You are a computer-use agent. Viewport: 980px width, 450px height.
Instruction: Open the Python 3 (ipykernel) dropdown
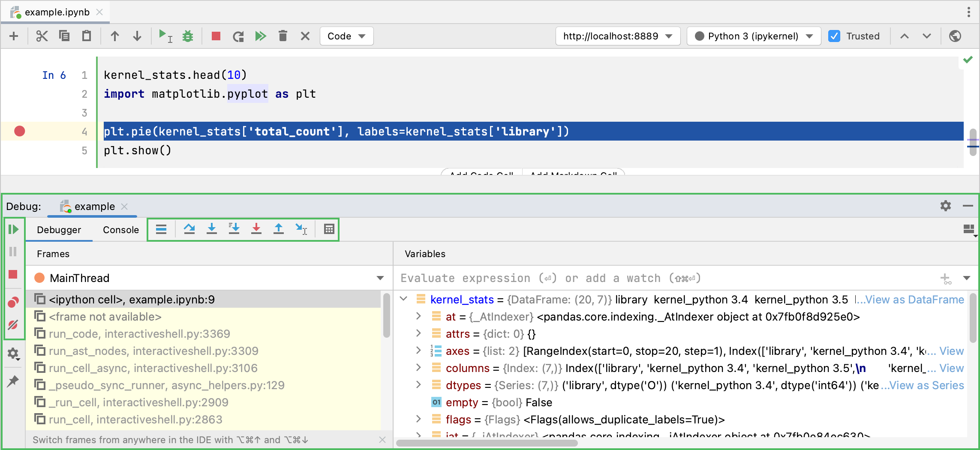pyautogui.click(x=808, y=36)
